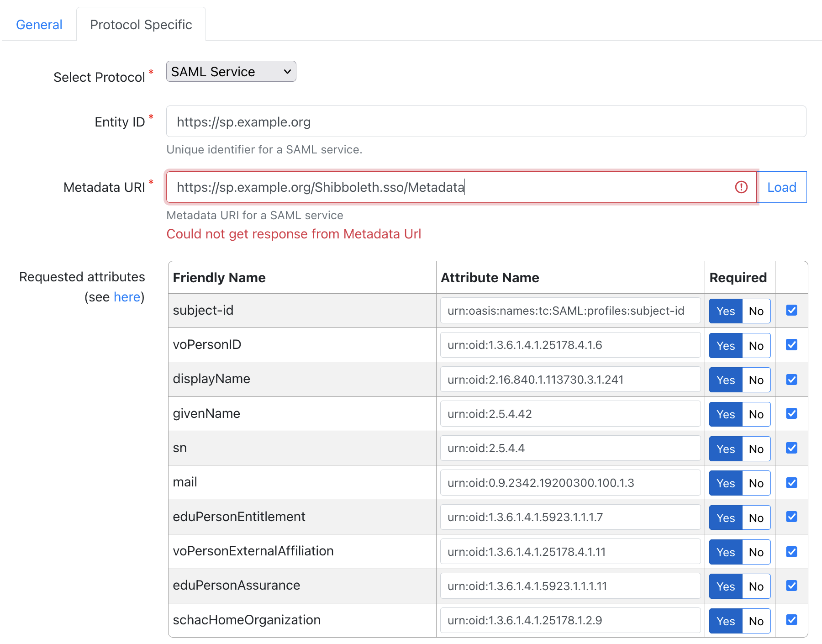Set displayName required to No
822x644 pixels.
click(x=756, y=380)
